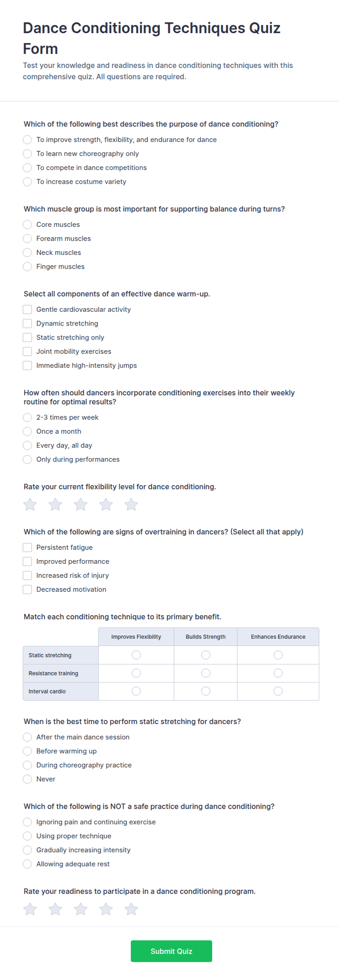Set readiness rating to five stars
The height and width of the screenshot is (980, 339).
(x=132, y=909)
